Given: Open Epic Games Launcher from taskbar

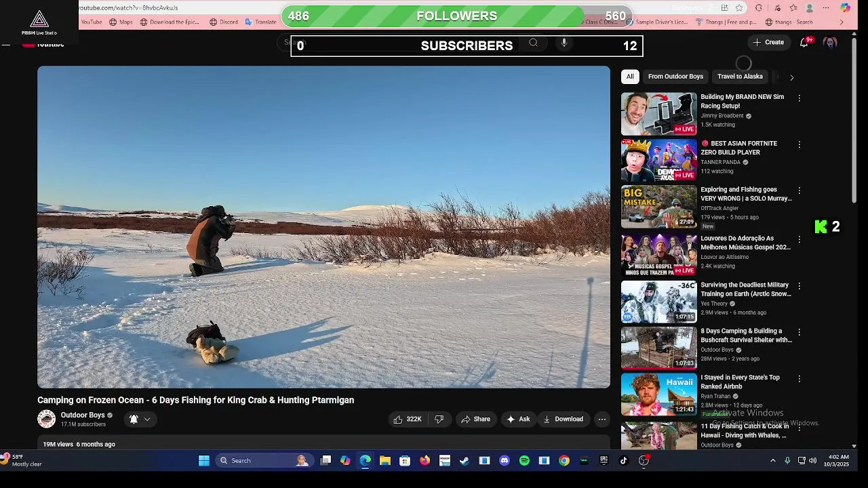Looking at the screenshot, I should (x=604, y=461).
